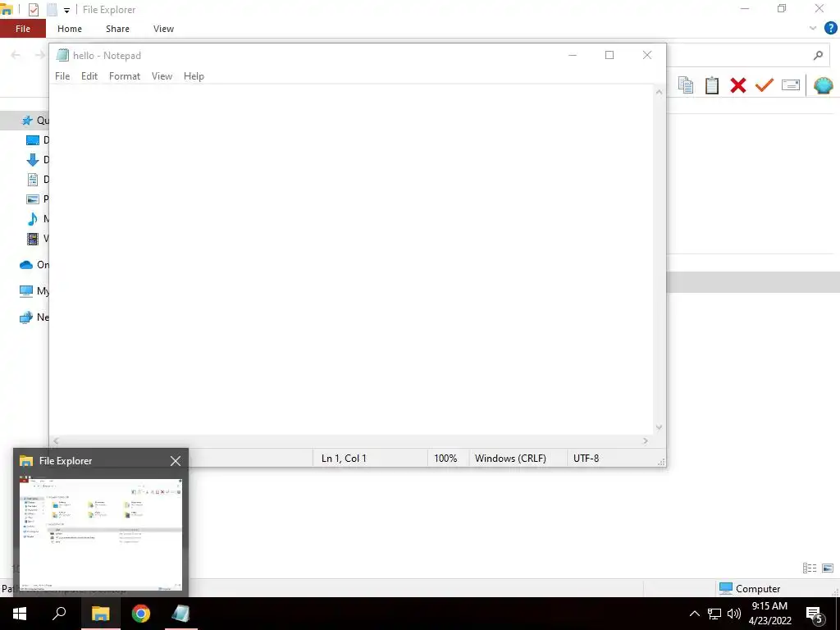Click the Copy icon in File Explorer toolbar
The width and height of the screenshot is (840, 630).
[x=686, y=84]
